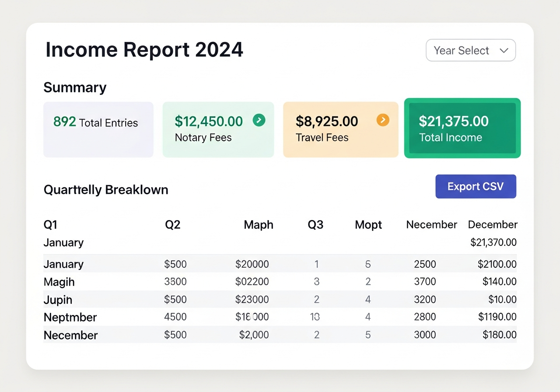Click the $02200 cell in Magih row

coord(252,282)
